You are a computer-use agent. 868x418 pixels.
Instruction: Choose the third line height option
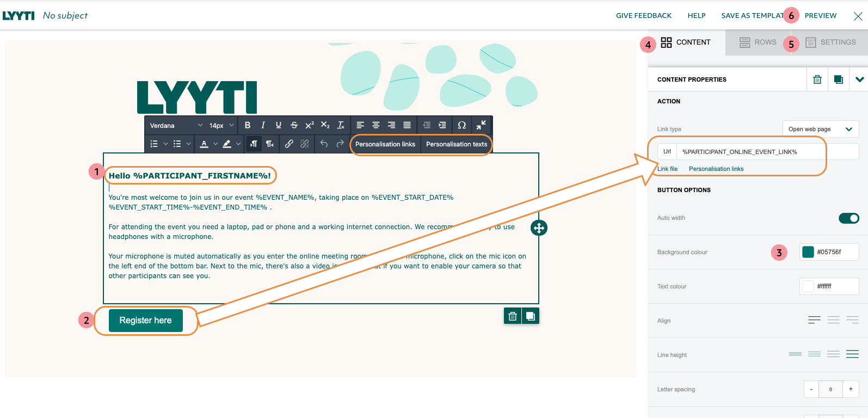pos(833,354)
